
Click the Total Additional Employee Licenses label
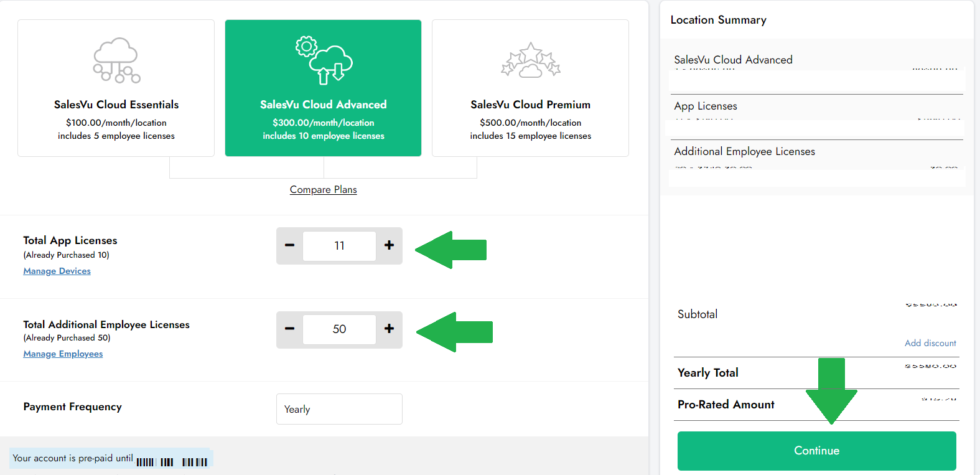click(106, 324)
